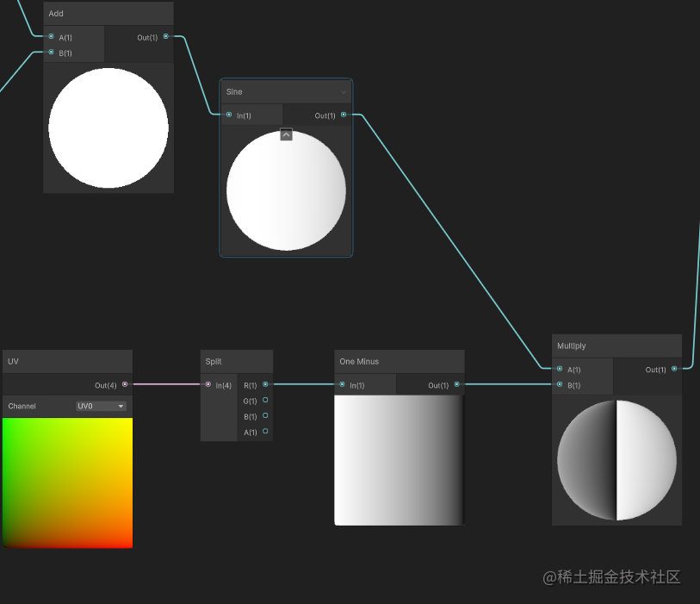Select the Split node R(1) output port
Image resolution: width=700 pixels, height=604 pixels.
tap(265, 384)
